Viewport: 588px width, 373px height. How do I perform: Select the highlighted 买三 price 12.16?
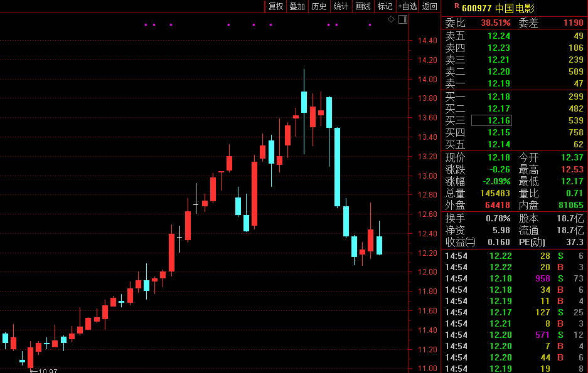point(491,120)
